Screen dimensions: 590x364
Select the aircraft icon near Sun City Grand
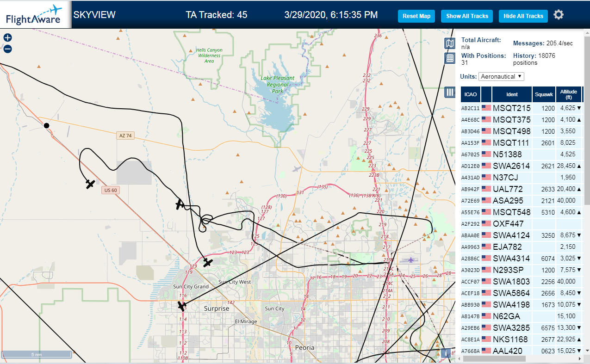208,262
